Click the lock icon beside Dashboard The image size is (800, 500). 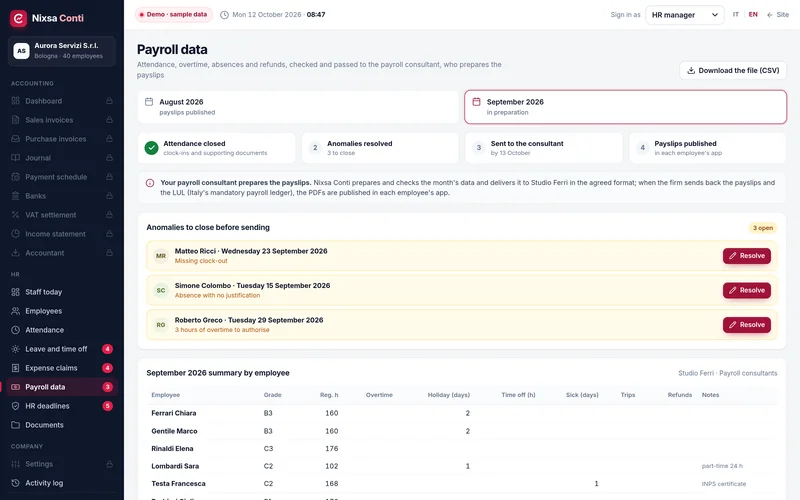pyautogui.click(x=109, y=101)
